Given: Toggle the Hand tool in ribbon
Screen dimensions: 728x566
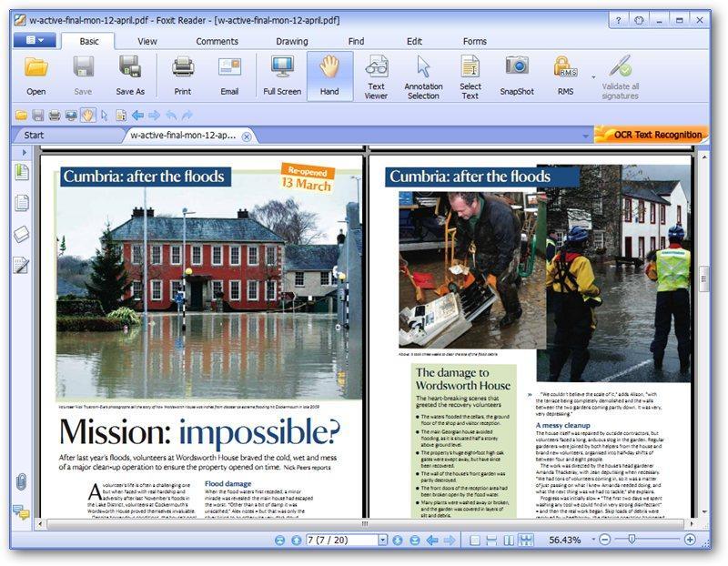Looking at the screenshot, I should tap(329, 76).
